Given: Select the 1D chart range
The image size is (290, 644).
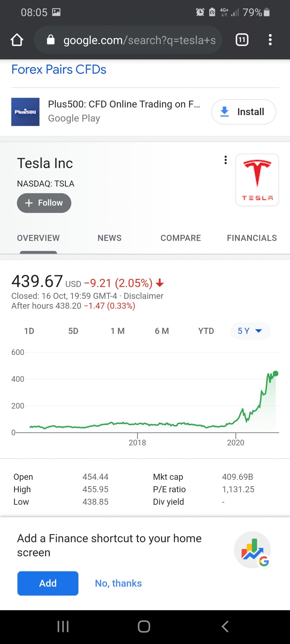Looking at the screenshot, I should click(29, 331).
